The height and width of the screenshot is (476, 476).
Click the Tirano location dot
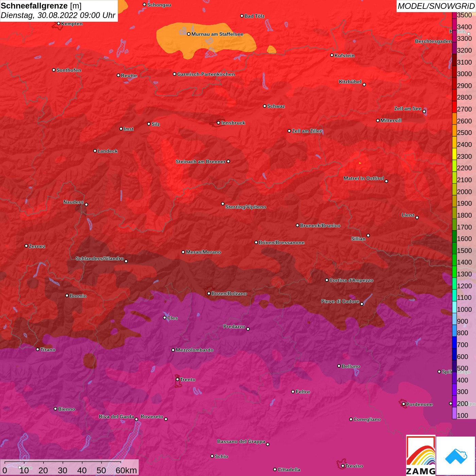38,349
